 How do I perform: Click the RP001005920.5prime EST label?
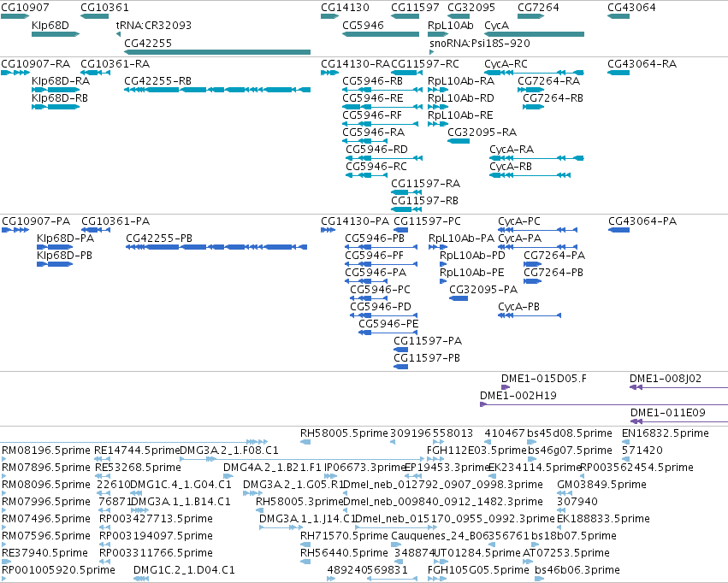coord(58,569)
